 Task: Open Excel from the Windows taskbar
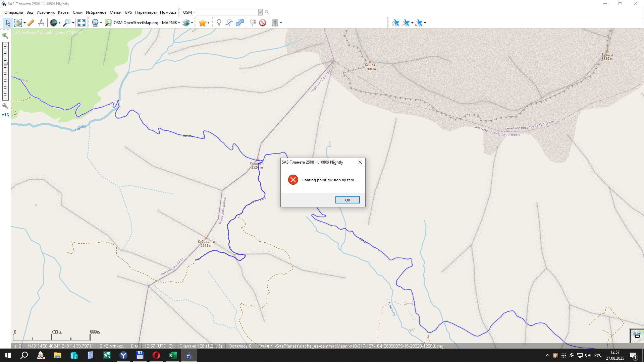tap(172, 355)
